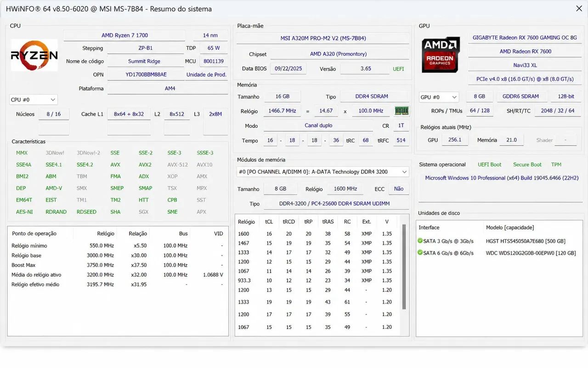Click the BIOS version 3.65 value
The image size is (588, 368).
(365, 68)
